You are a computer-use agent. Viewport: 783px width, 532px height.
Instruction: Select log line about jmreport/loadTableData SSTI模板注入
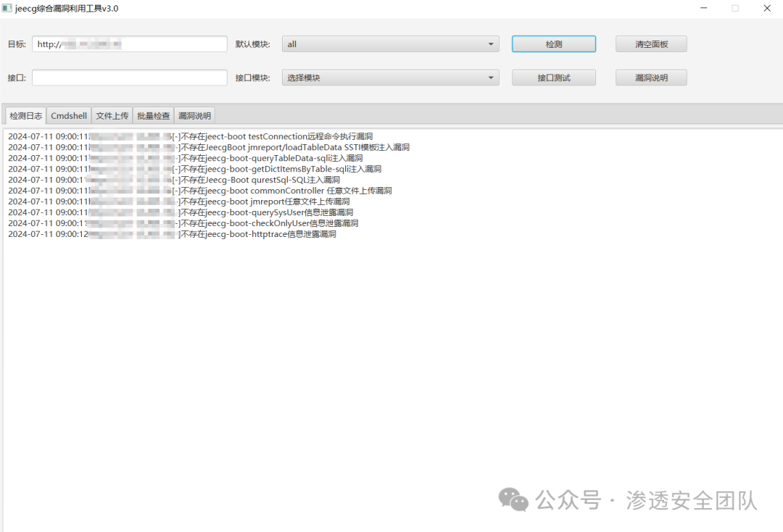(x=209, y=147)
